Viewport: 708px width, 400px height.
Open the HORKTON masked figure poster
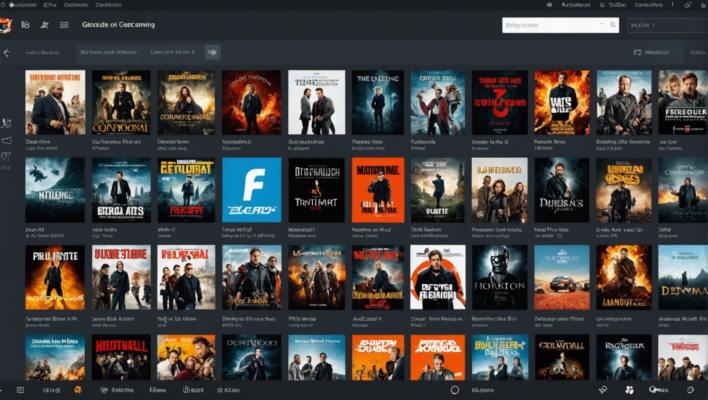click(499, 277)
